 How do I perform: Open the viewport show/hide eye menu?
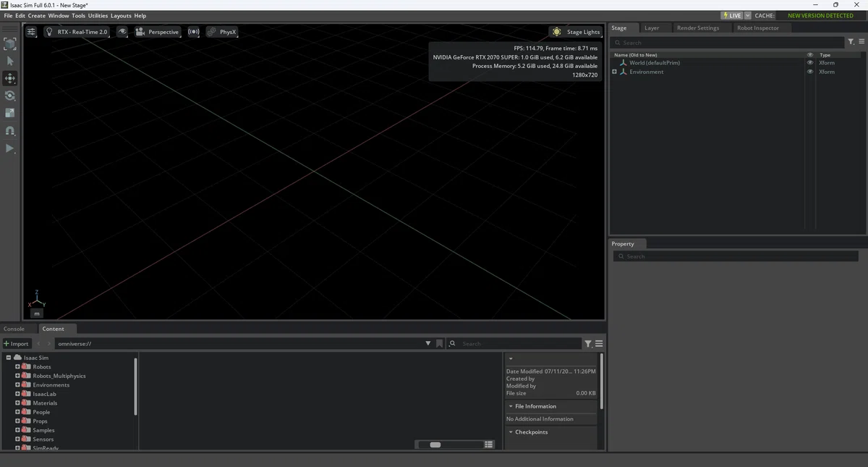point(122,32)
